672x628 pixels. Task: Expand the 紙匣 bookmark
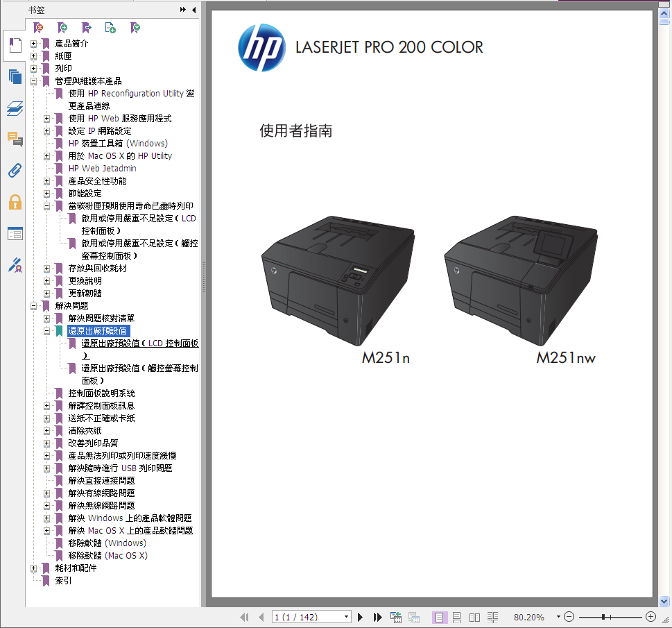tap(33, 56)
